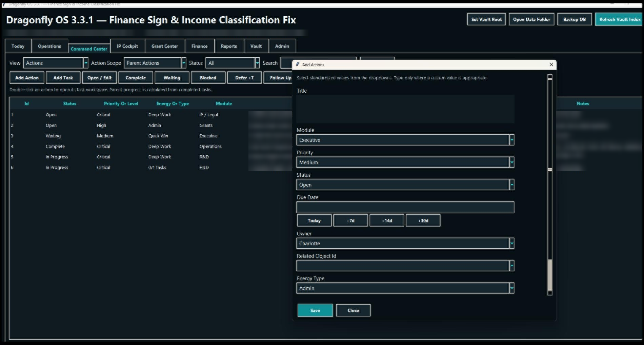This screenshot has height=345, width=644.
Task: Click the Open / Edit button
Action: pyautogui.click(x=99, y=78)
